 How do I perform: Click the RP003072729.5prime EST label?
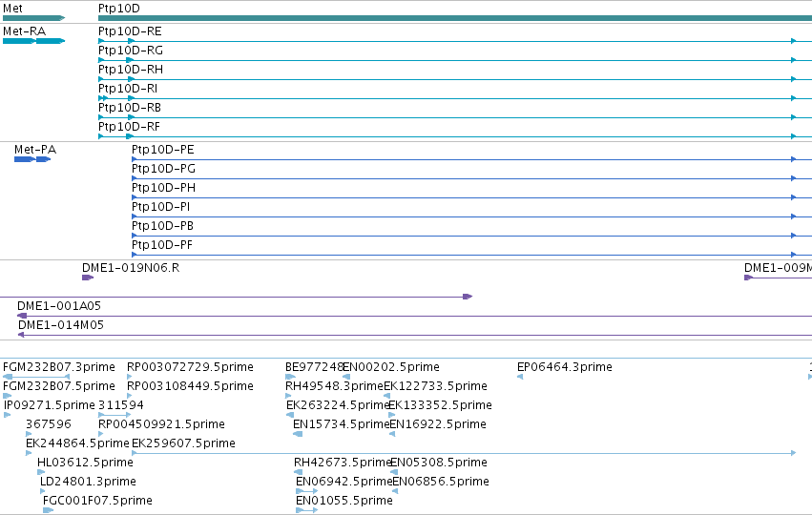(190, 367)
